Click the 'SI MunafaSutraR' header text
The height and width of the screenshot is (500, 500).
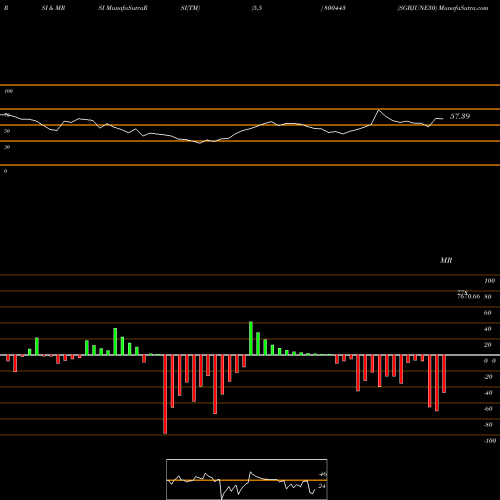tap(123, 8)
